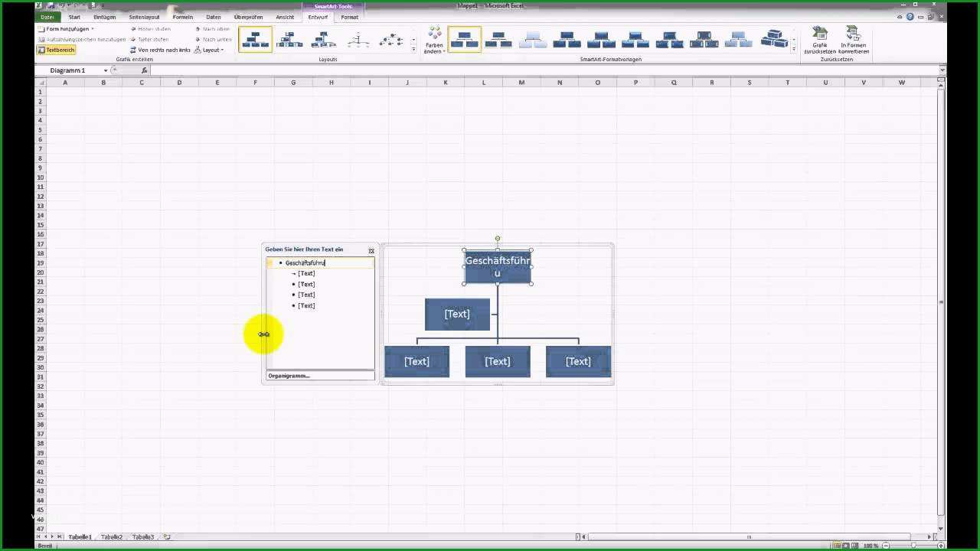Select the bottom-left [Text] box in diagram

pos(416,361)
